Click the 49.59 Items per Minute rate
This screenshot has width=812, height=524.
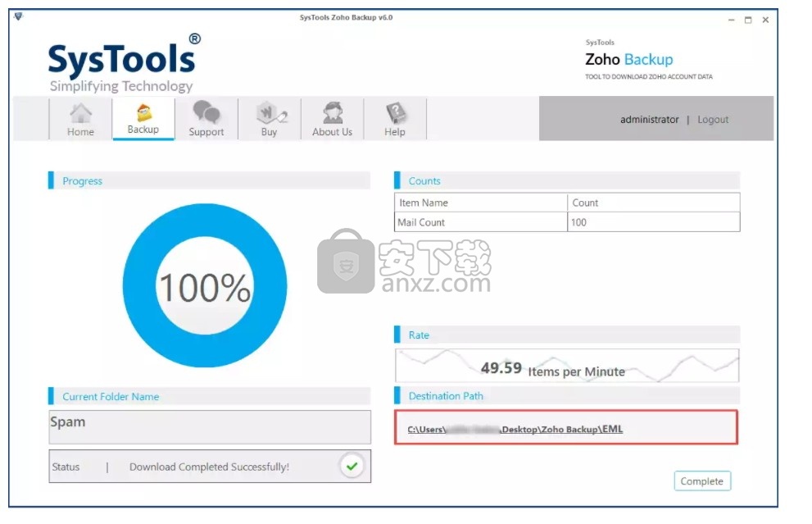click(552, 369)
